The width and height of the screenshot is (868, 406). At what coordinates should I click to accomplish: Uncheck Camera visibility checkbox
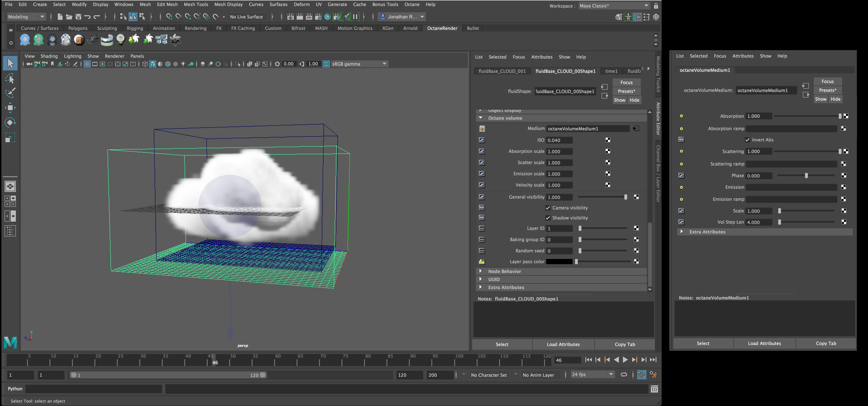click(x=548, y=208)
